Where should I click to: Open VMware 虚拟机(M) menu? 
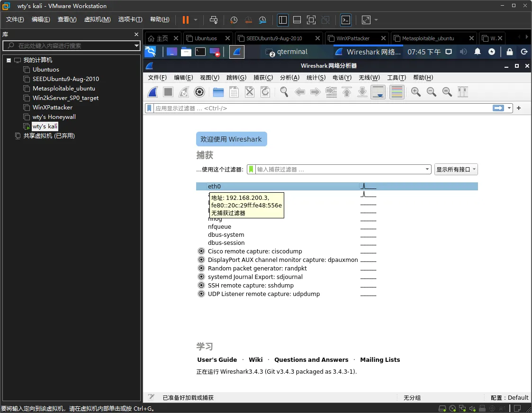[98, 19]
